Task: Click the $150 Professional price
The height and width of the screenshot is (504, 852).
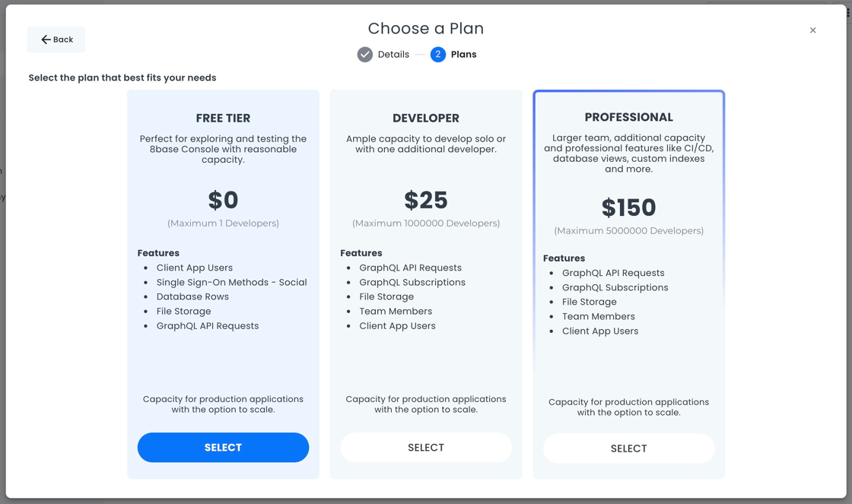Action: pos(628,208)
